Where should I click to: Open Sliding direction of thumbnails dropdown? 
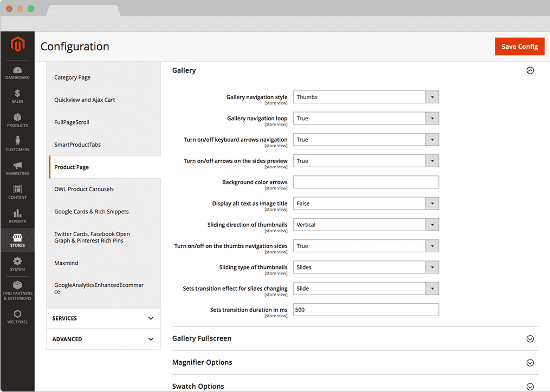coord(366,225)
